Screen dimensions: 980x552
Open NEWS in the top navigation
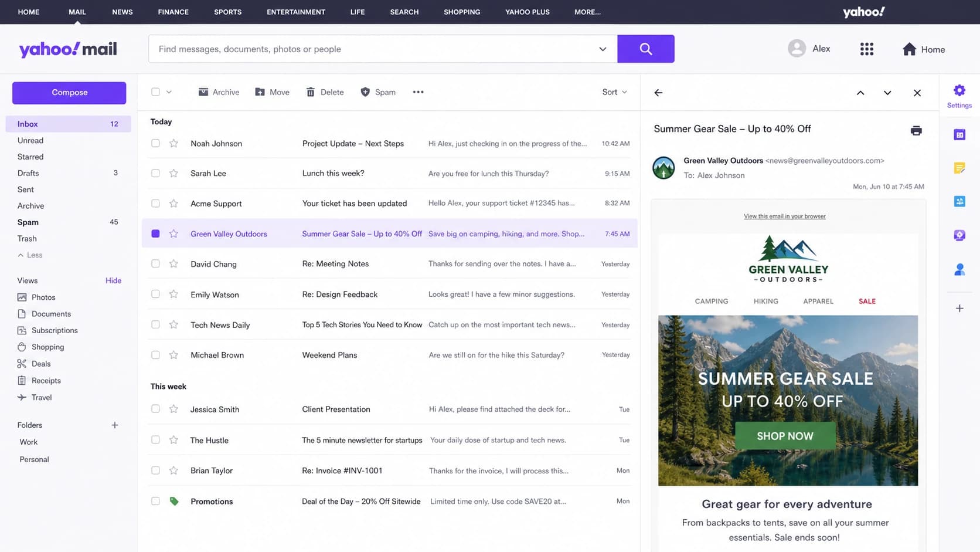[122, 12]
